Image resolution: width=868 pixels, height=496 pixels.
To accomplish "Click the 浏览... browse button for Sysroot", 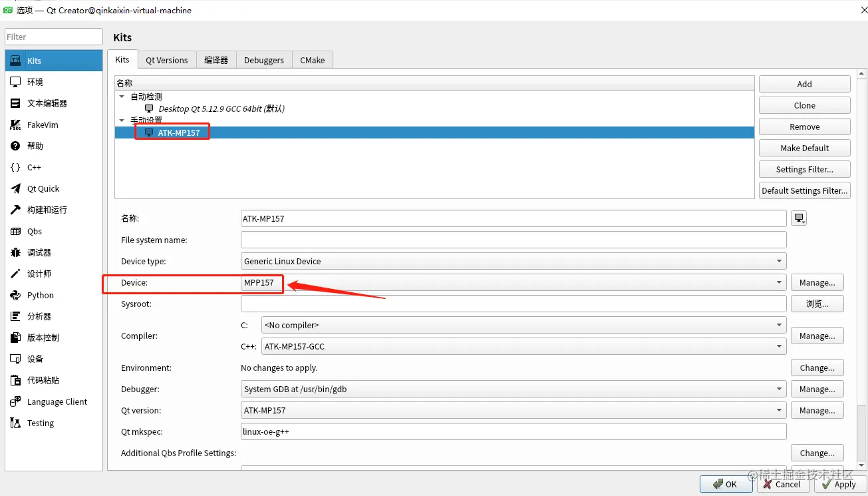I will [x=817, y=304].
